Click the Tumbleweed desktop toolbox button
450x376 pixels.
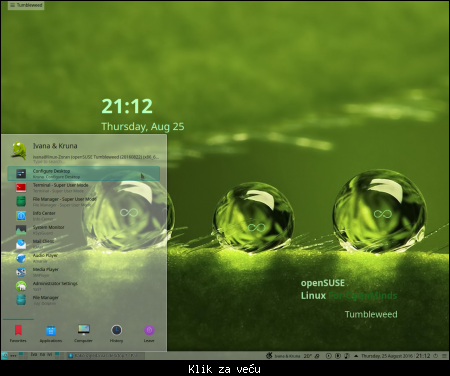[26, 5]
